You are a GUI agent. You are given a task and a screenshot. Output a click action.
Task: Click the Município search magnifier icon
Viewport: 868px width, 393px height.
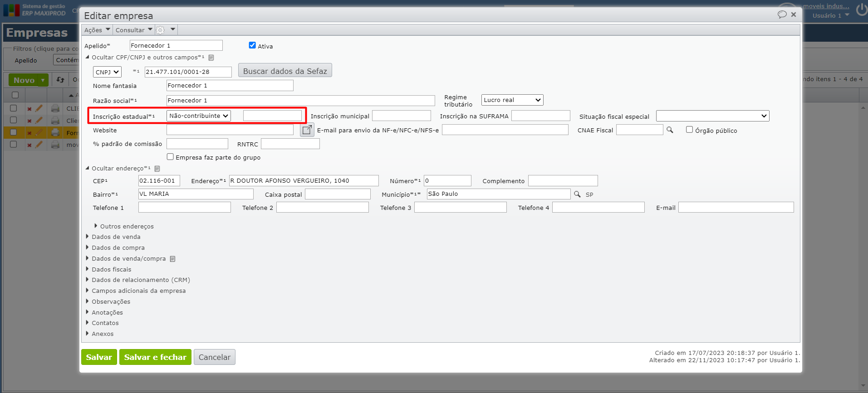(x=577, y=194)
